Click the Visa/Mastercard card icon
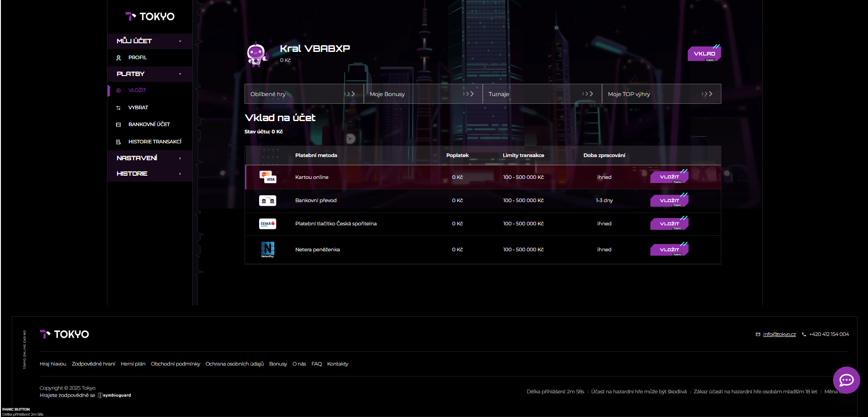The height and width of the screenshot is (417, 868). pos(268,177)
